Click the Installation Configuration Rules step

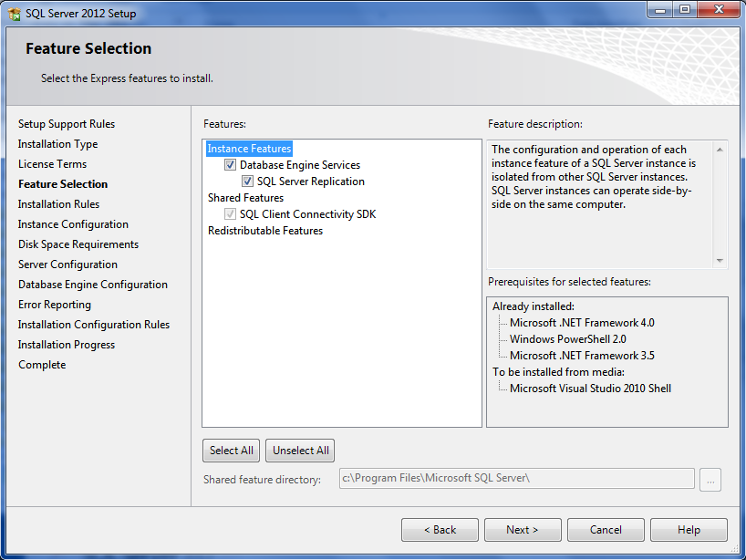coord(94,325)
